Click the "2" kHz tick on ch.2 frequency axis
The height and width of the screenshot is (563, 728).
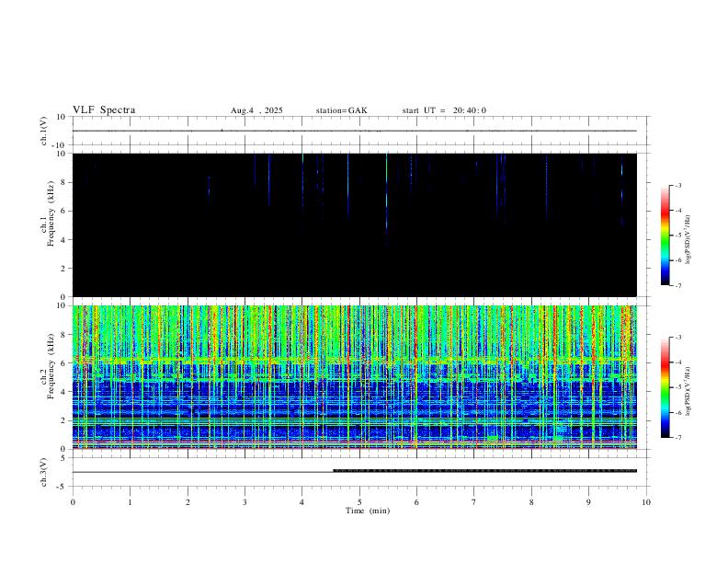(64, 420)
